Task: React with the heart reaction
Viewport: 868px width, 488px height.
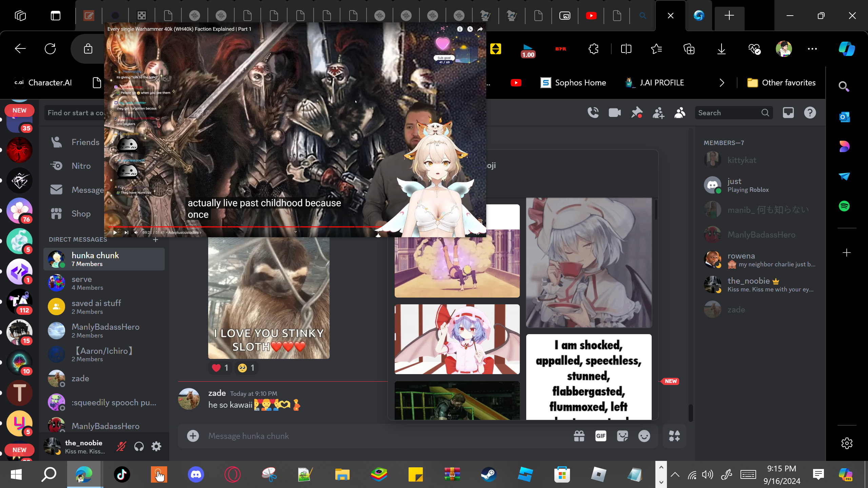Action: pos(220,368)
